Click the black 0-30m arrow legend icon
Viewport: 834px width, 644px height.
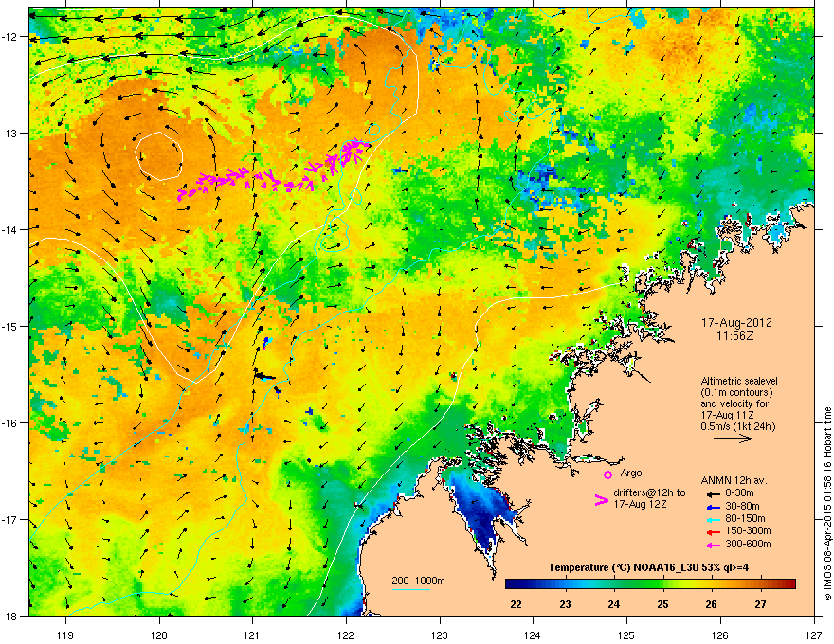tap(713, 493)
